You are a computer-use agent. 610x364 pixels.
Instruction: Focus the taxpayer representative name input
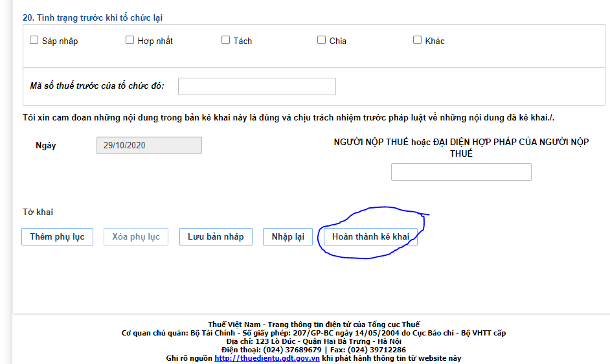461,172
